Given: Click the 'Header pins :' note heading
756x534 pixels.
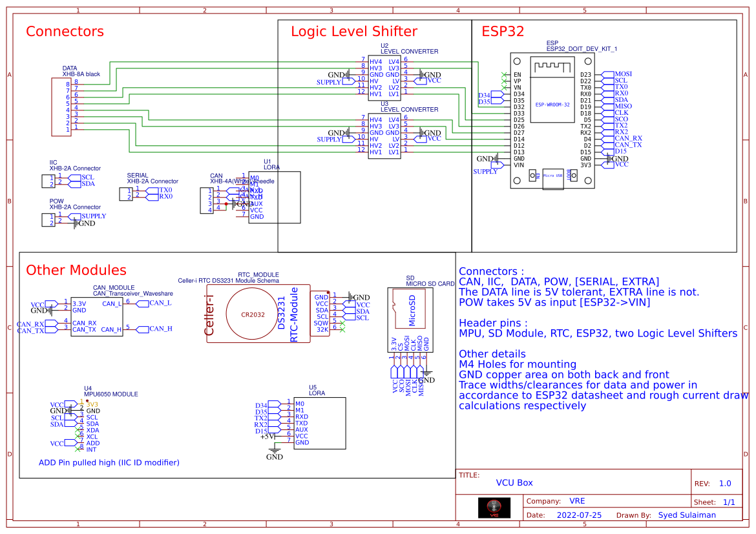Looking at the screenshot, I should pos(493,323).
